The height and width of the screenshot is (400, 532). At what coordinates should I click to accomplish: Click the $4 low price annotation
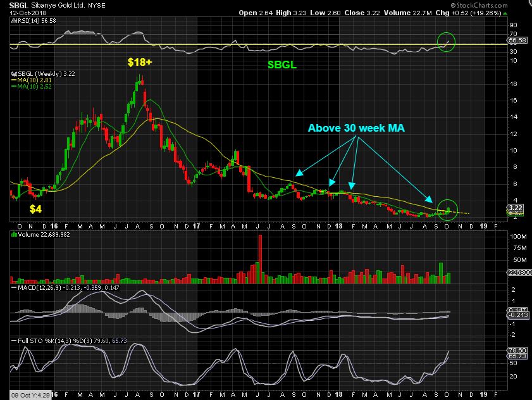coord(35,209)
